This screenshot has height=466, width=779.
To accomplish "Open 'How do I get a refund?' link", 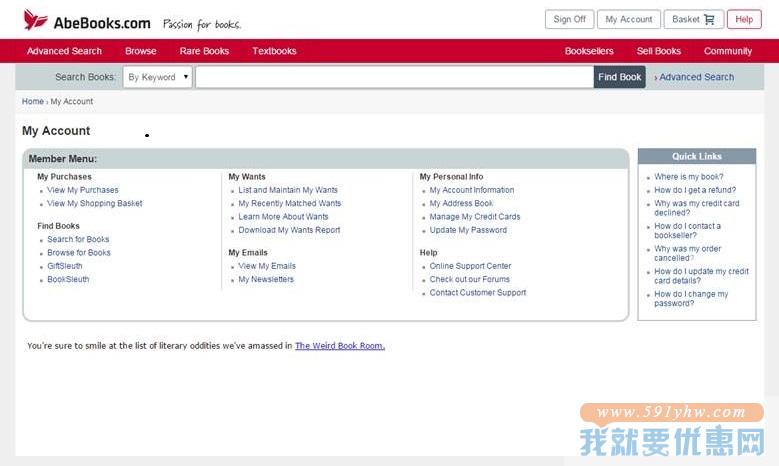I will point(695,190).
